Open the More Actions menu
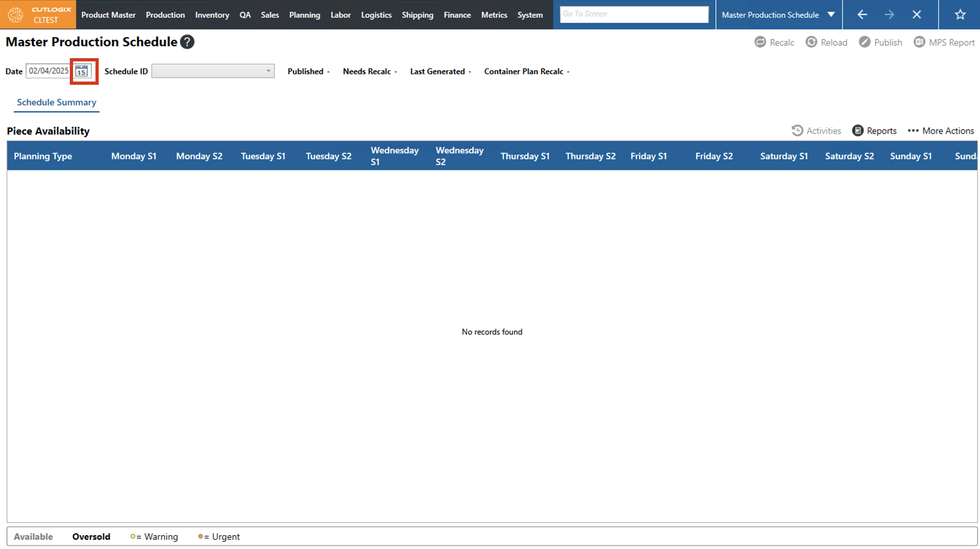Image resolution: width=980 pixels, height=549 pixels. 941,131
